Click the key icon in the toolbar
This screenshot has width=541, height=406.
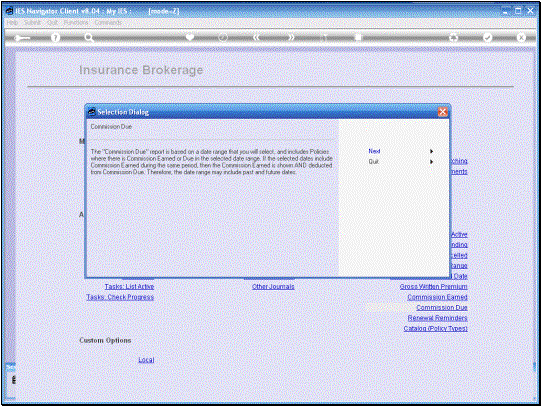click(22, 38)
